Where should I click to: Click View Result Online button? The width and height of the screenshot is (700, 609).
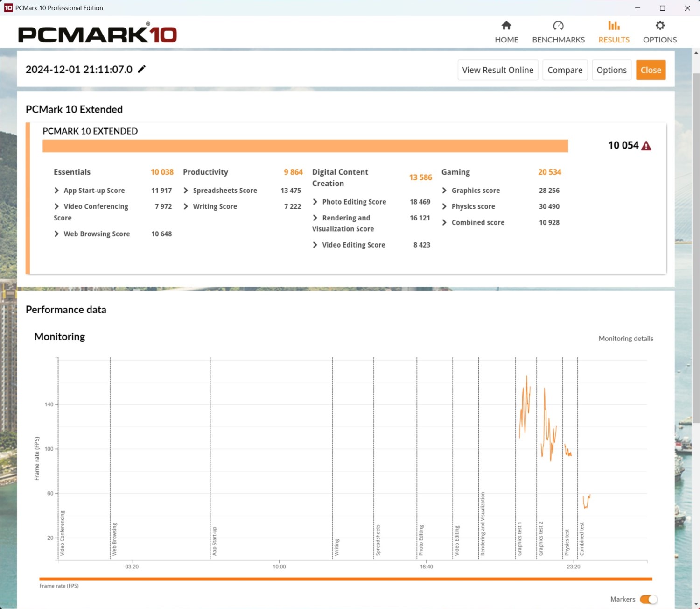coord(498,70)
